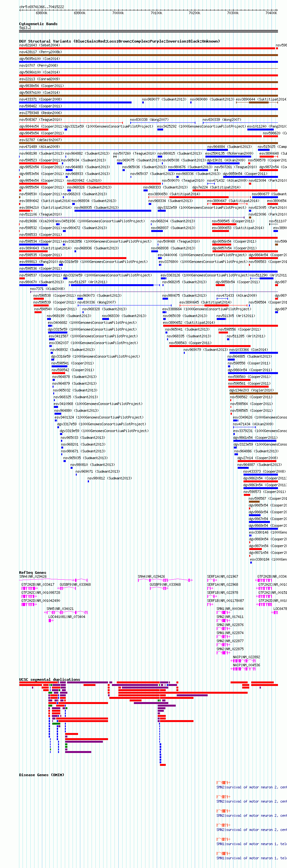287x868 pixels.
Task: Select variant nsv433371 (Cooper2008)
Action: [40, 99]
